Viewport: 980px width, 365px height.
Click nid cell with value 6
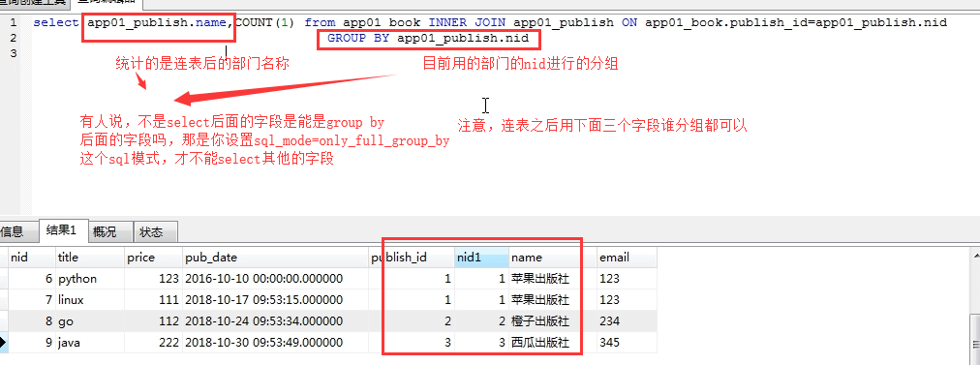32,279
